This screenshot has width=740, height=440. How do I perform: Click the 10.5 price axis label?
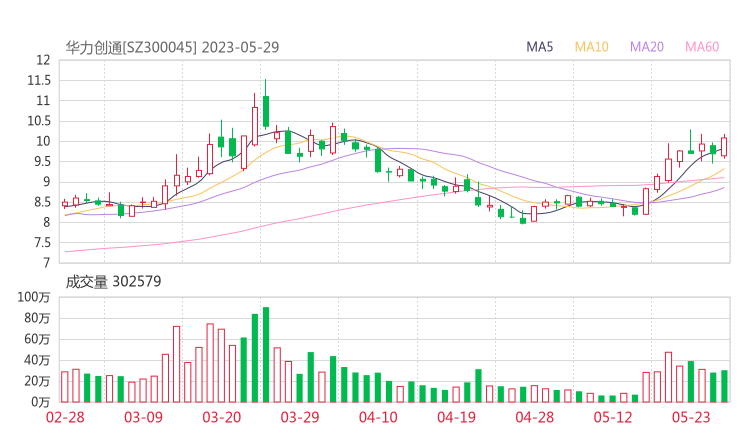(39, 121)
